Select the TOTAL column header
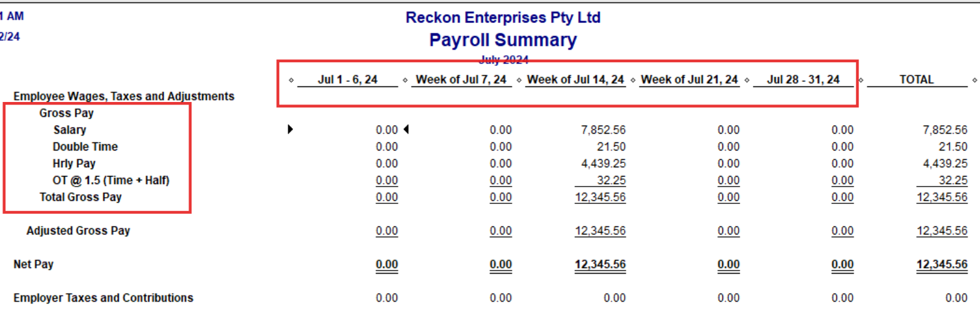Viewport: 980px width, 319px height. 917,80
